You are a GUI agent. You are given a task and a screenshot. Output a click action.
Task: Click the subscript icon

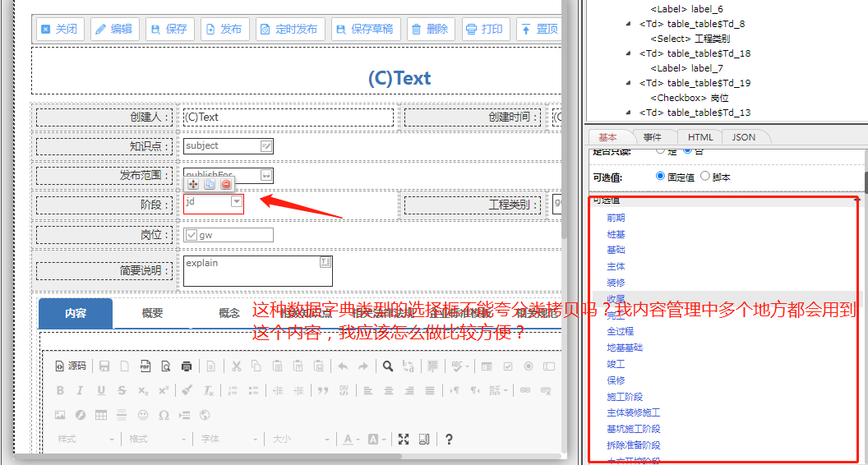pos(143,390)
